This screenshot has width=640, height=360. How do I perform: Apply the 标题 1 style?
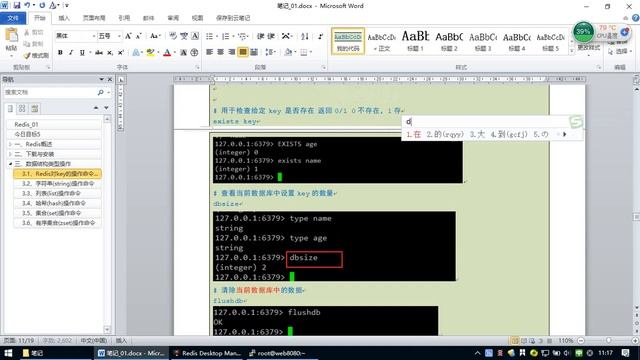coord(415,41)
